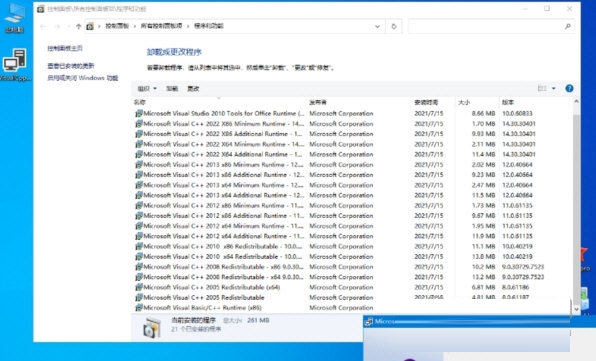Click icon of Visual C++ 2022 X86 Minimum
The image size is (596, 361).
(x=139, y=124)
